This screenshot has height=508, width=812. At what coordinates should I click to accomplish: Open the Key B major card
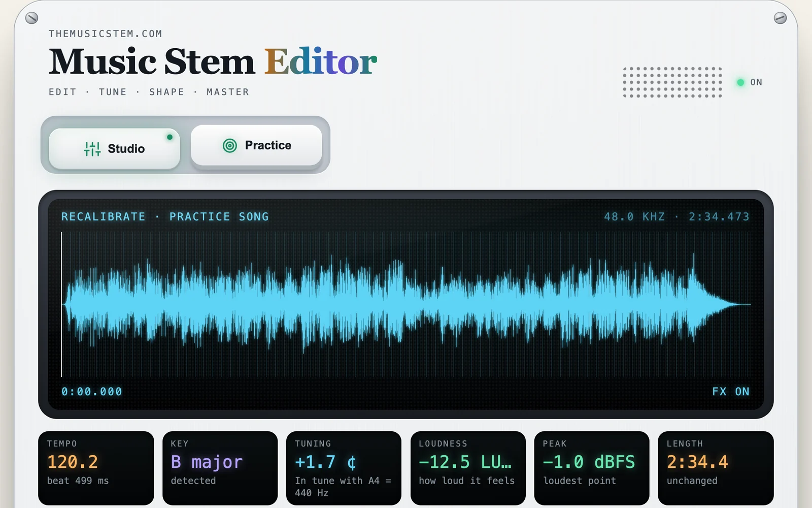point(220,468)
